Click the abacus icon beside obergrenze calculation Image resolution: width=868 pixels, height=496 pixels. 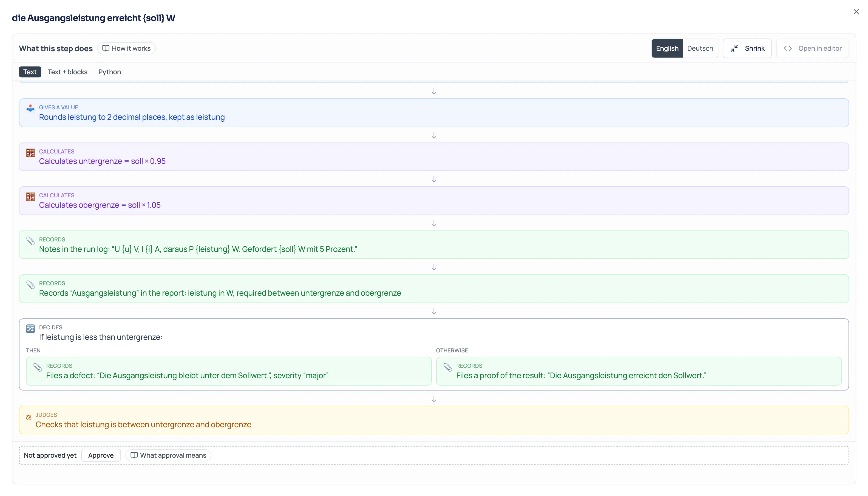click(30, 197)
